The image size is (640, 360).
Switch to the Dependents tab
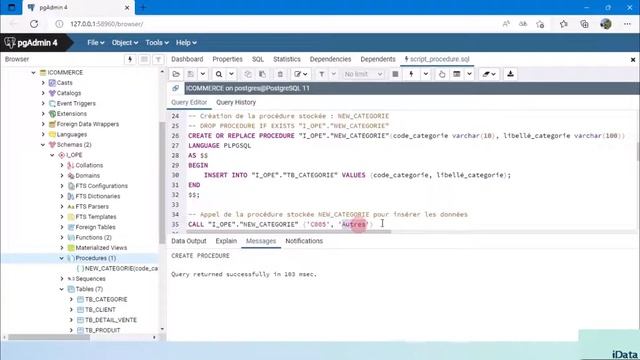[x=378, y=59]
